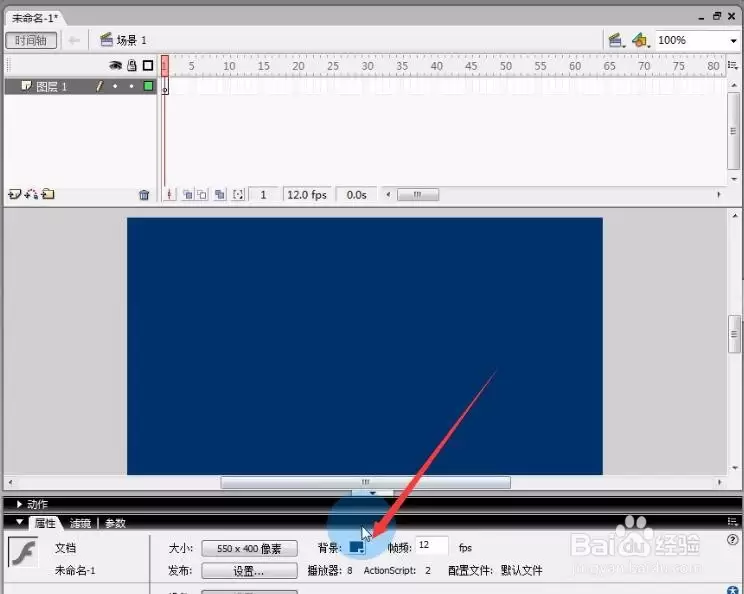
Task: Switch to the 参数 tab
Action: [x=115, y=523]
